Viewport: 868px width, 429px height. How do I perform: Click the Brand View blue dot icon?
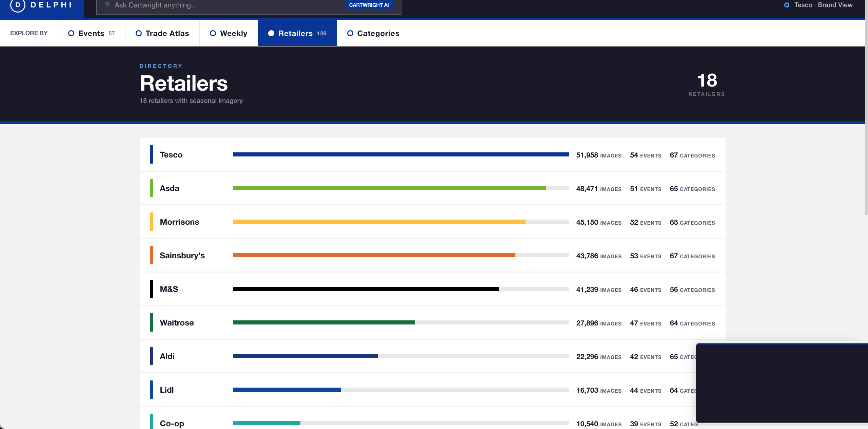coord(787,5)
